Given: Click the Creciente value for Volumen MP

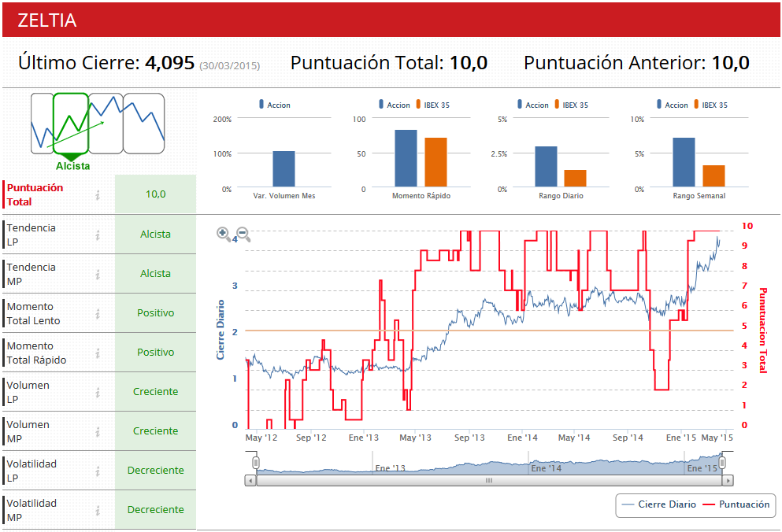Looking at the screenshot, I should pyautogui.click(x=156, y=430).
